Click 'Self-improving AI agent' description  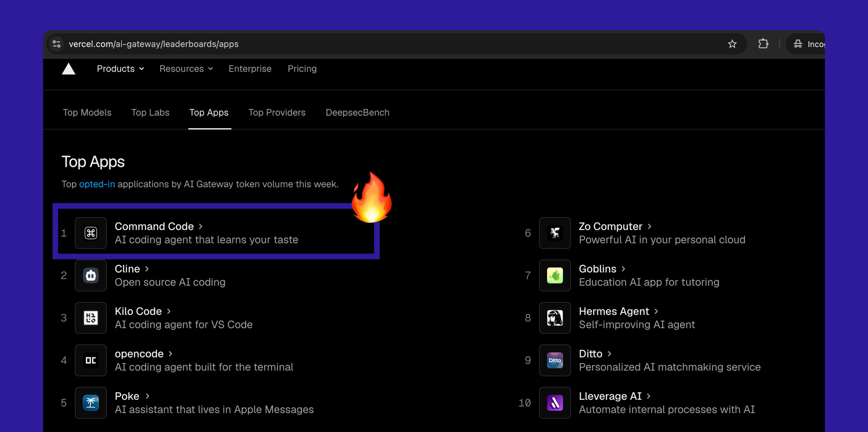coord(637,325)
